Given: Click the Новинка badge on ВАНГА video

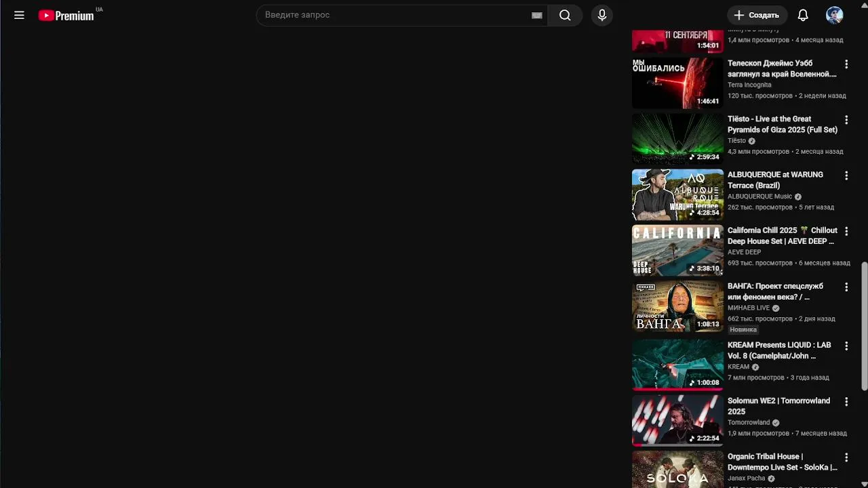Looking at the screenshot, I should coord(743,329).
